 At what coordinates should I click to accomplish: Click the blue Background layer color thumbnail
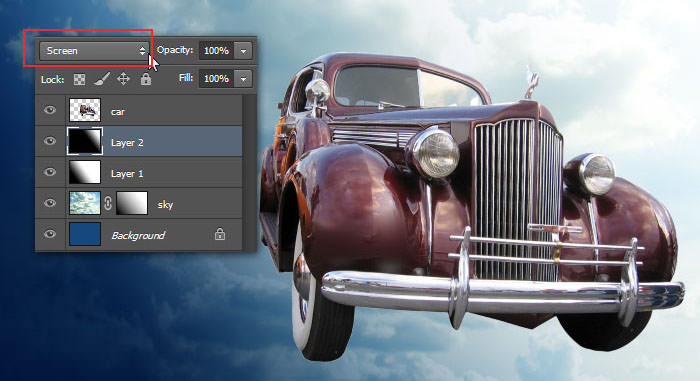click(x=85, y=234)
